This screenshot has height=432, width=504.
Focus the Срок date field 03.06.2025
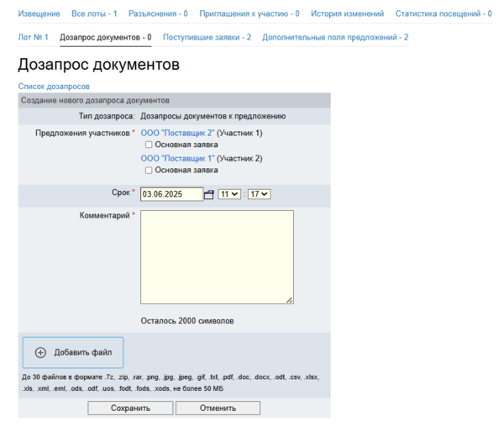point(171,194)
